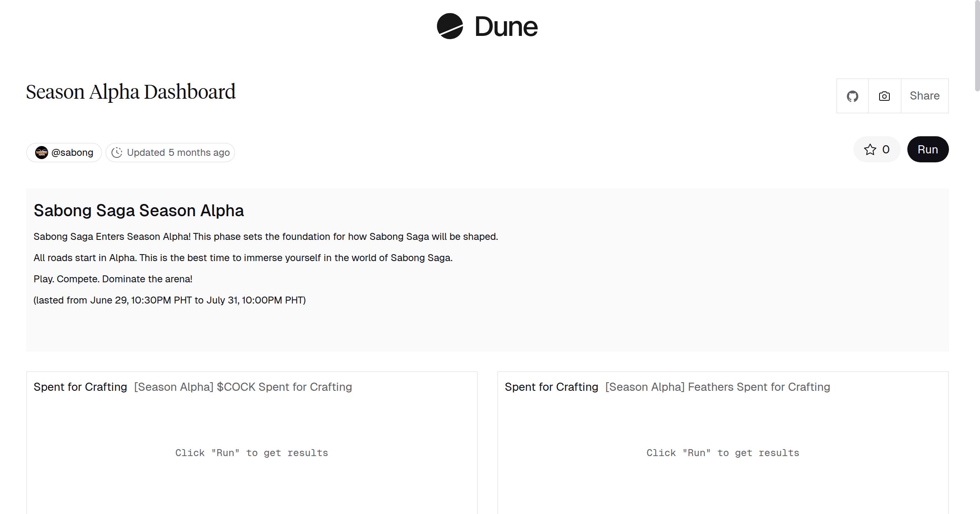980x514 pixels.
Task: Click the Dune logo icon
Action: point(450,26)
